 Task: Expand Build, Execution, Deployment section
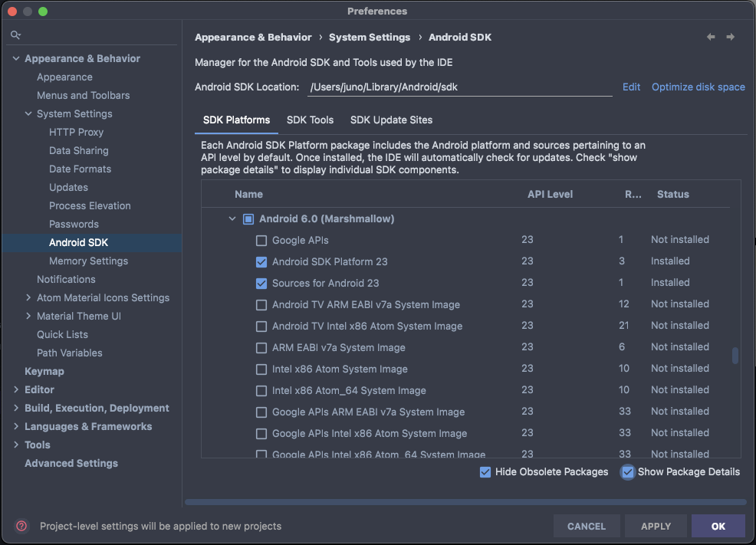[x=16, y=408]
